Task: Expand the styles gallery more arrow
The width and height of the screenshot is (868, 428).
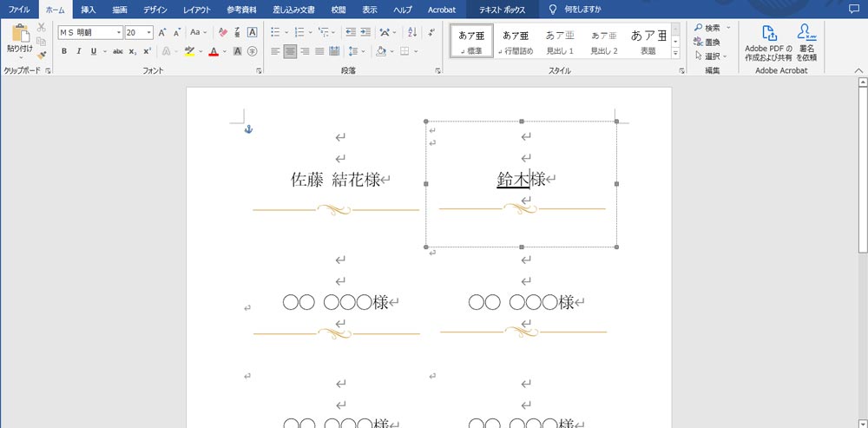Action: point(676,54)
